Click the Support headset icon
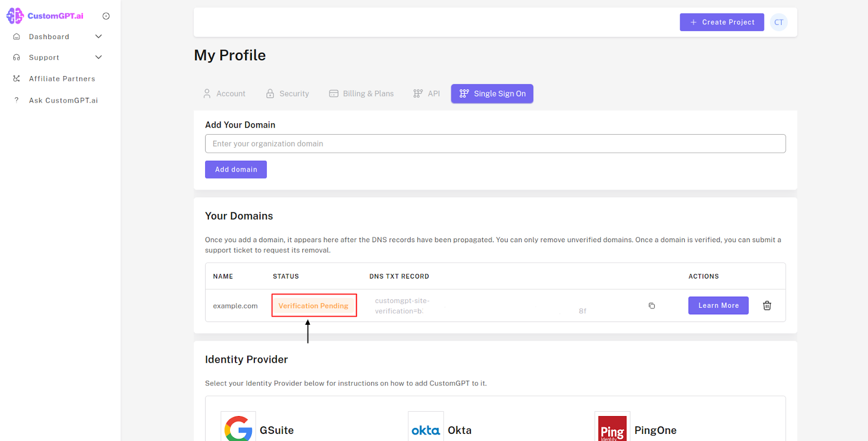Viewport: 868px width, 441px height. point(17,57)
